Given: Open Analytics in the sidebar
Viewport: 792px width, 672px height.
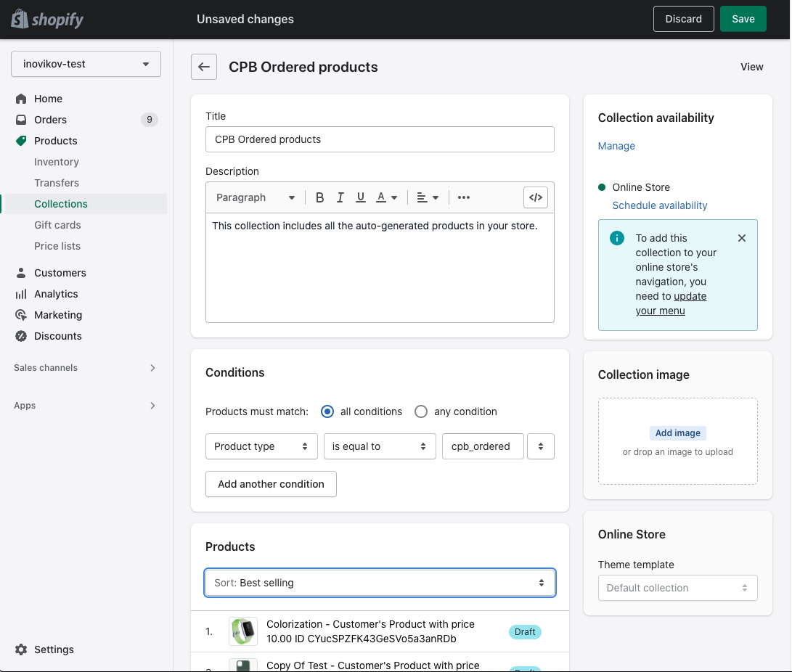Looking at the screenshot, I should pos(56,295).
